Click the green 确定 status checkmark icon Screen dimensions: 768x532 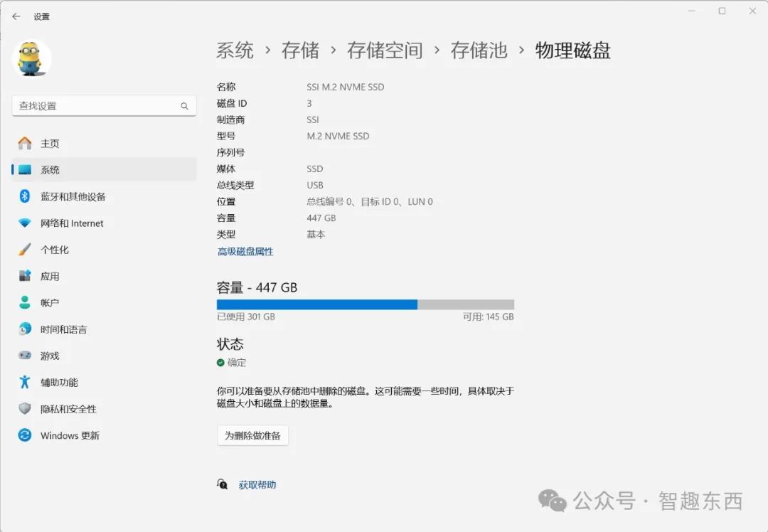[220, 363]
